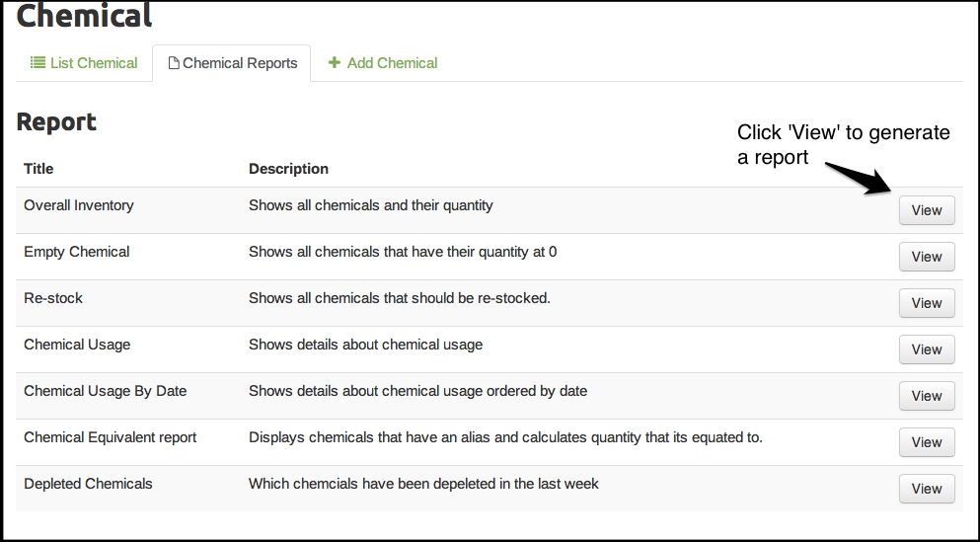Click the Title column header
Viewport: 980px width, 542px height.
click(38, 169)
